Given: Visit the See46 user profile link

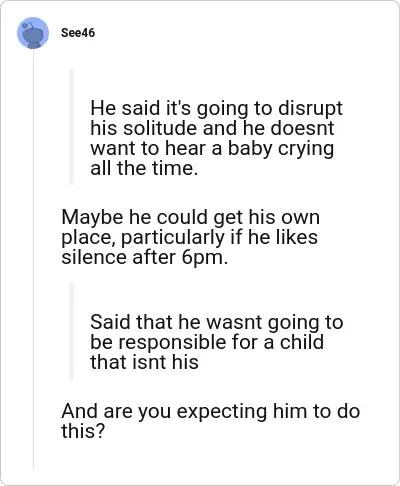Looking at the screenshot, I should 78,33.
